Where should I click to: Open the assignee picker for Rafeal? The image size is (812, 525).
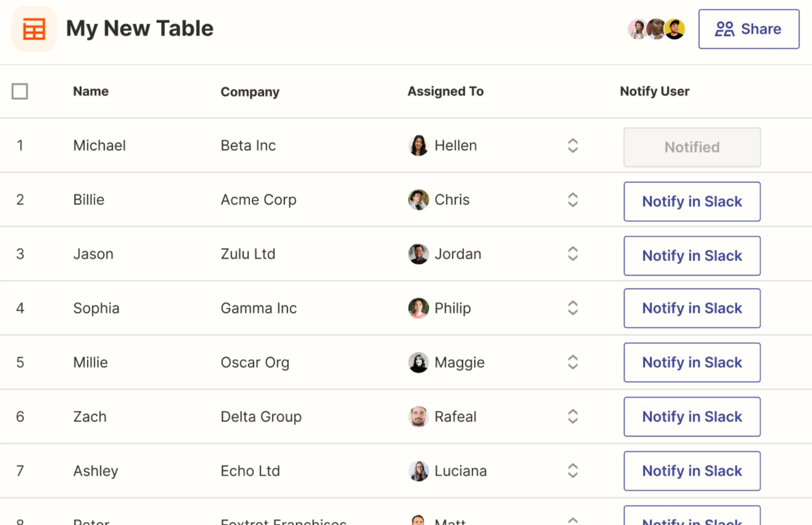(572, 417)
